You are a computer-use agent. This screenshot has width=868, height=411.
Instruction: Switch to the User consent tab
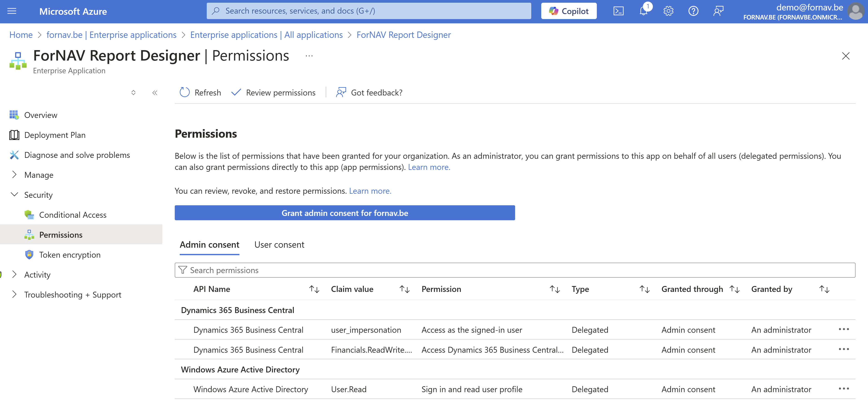pos(279,245)
